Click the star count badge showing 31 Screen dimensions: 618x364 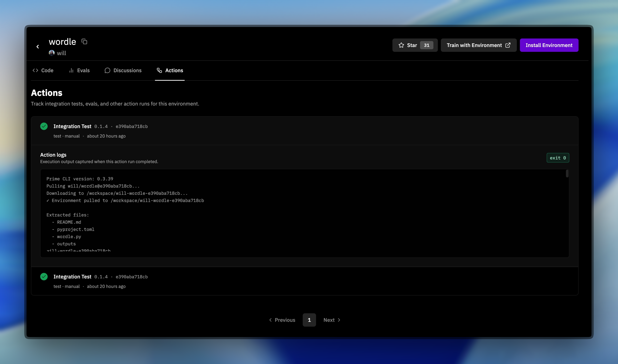(427, 45)
